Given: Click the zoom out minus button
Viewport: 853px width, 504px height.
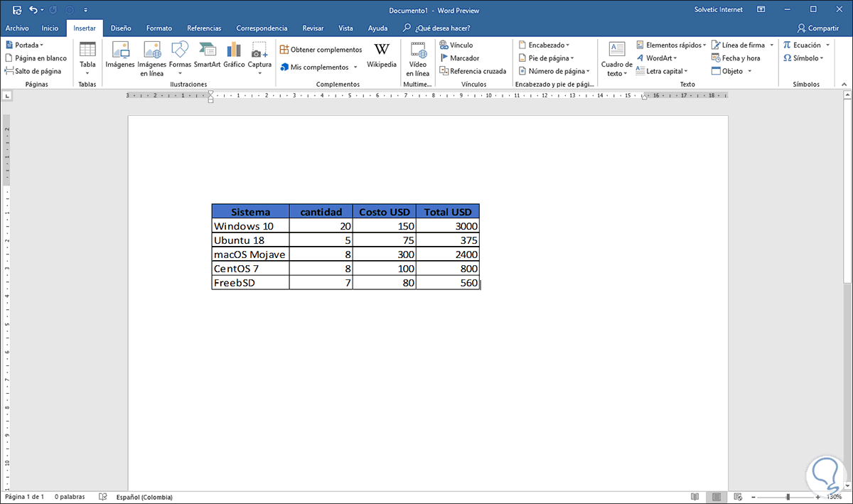Looking at the screenshot, I should (x=755, y=497).
